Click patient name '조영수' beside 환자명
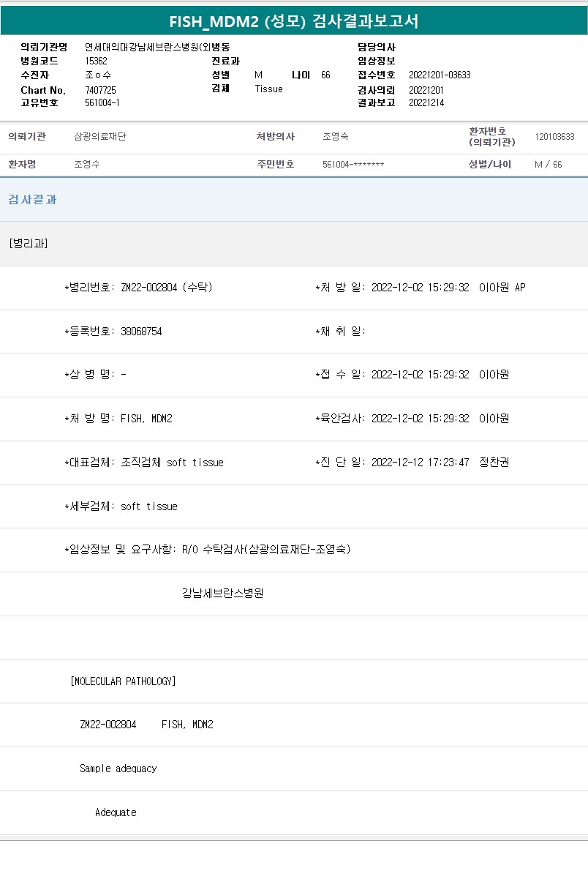This screenshot has height=890, width=588. coord(87,165)
